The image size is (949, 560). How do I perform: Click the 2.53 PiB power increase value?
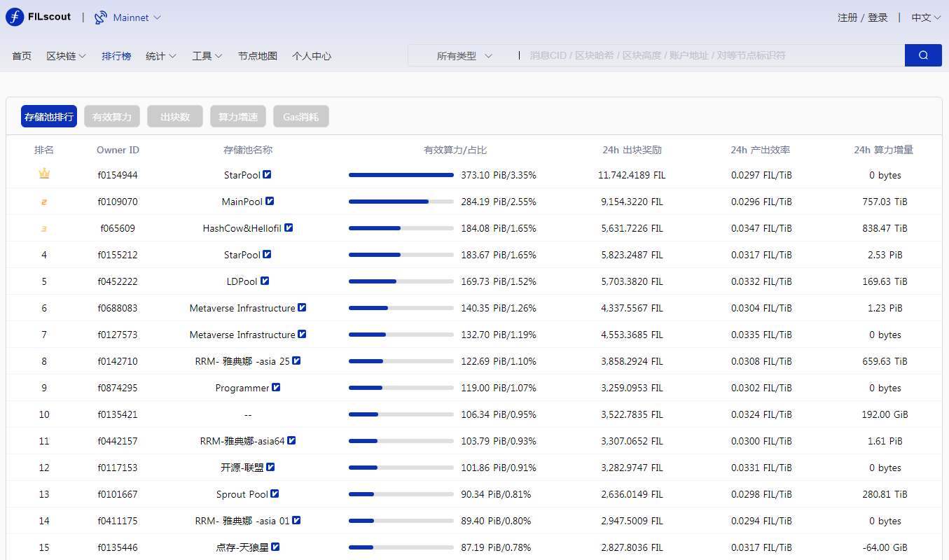[x=885, y=255]
